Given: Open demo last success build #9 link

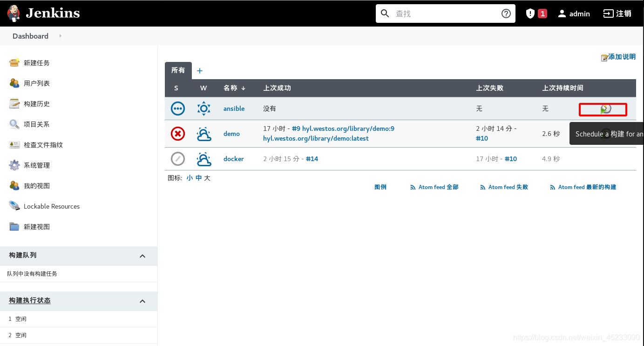Looking at the screenshot, I should (x=343, y=129).
